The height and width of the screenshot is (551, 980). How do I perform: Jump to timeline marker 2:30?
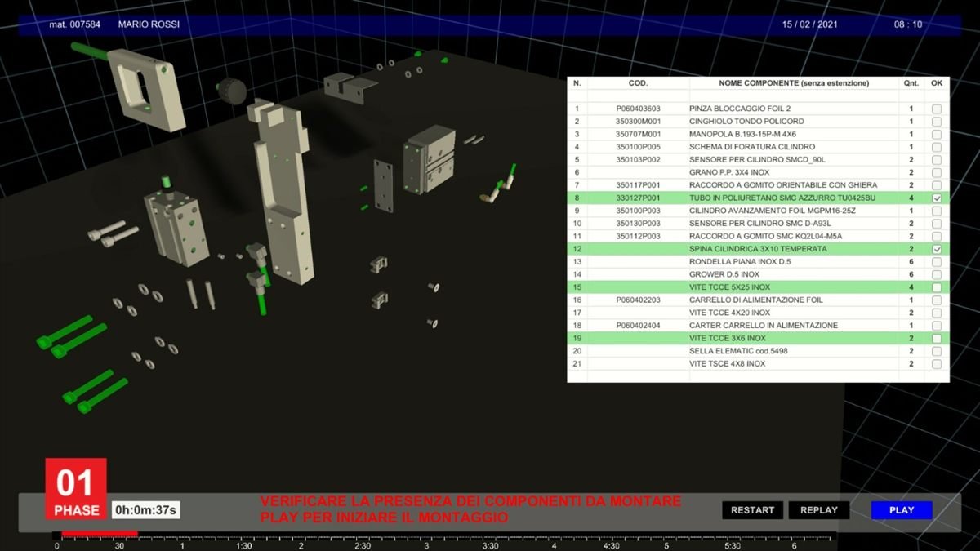[x=361, y=545]
